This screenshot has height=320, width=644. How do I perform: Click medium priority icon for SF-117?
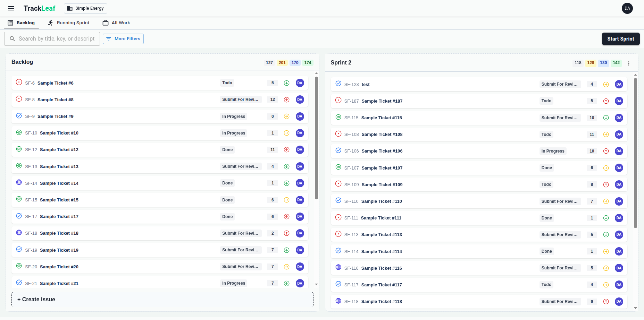(x=606, y=285)
